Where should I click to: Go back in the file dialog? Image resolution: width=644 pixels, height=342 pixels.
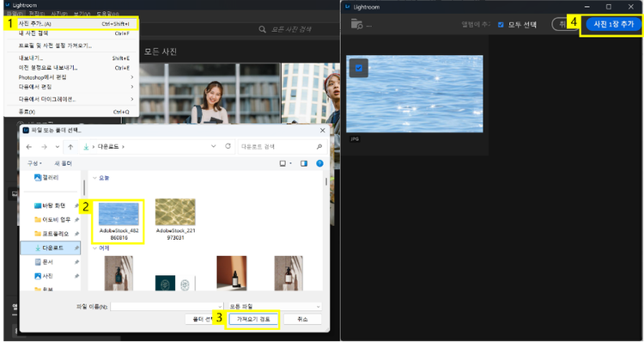coord(28,147)
